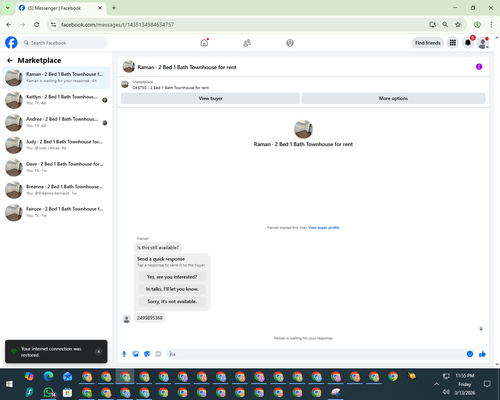This screenshot has height=400, width=500.
Task: Click the address bar URL
Action: (x=117, y=24)
